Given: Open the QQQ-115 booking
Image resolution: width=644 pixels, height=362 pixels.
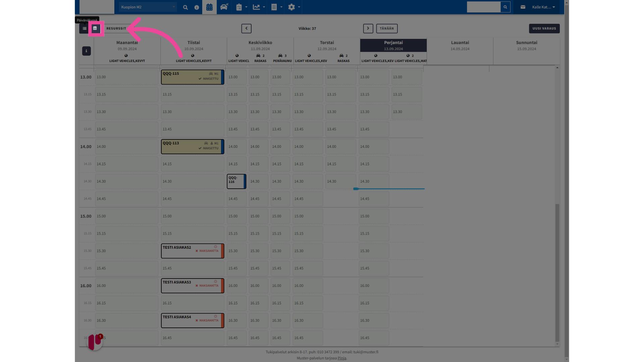Looking at the screenshot, I should (193, 77).
